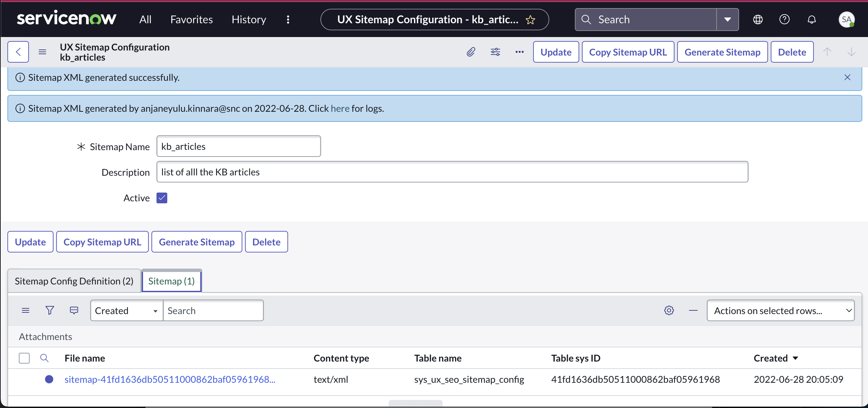Click the column search magnifier icon
The width and height of the screenshot is (868, 408).
coord(44,358)
